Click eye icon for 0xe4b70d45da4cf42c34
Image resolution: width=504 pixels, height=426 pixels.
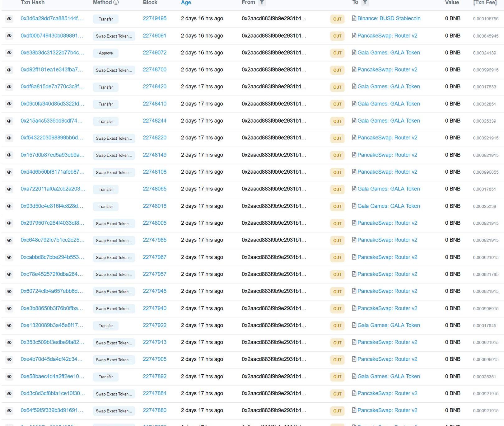(9, 360)
